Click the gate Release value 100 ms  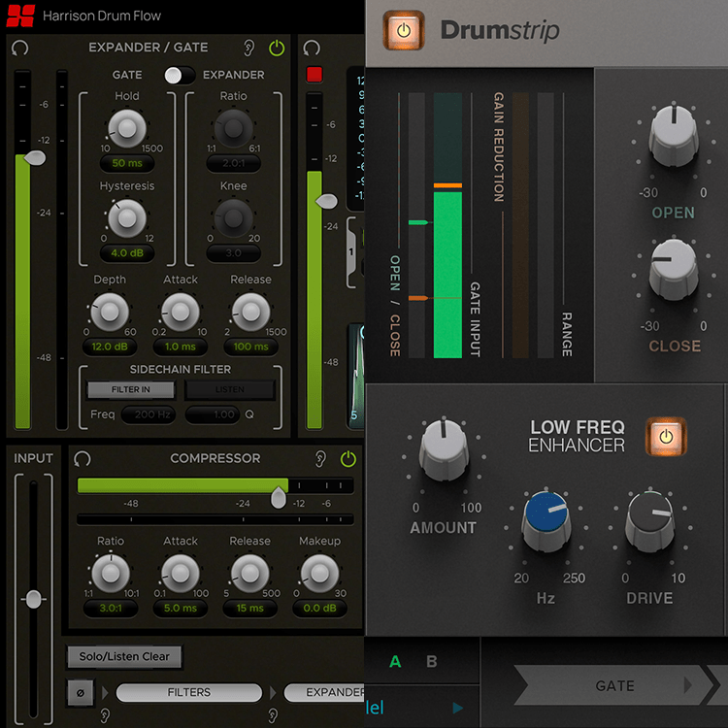250,347
